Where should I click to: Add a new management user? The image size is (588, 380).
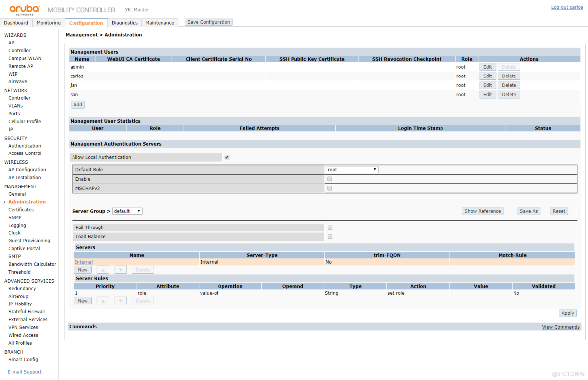(x=78, y=105)
